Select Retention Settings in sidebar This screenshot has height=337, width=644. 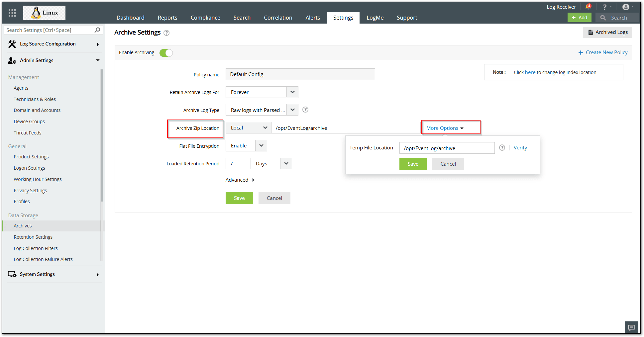click(x=33, y=237)
